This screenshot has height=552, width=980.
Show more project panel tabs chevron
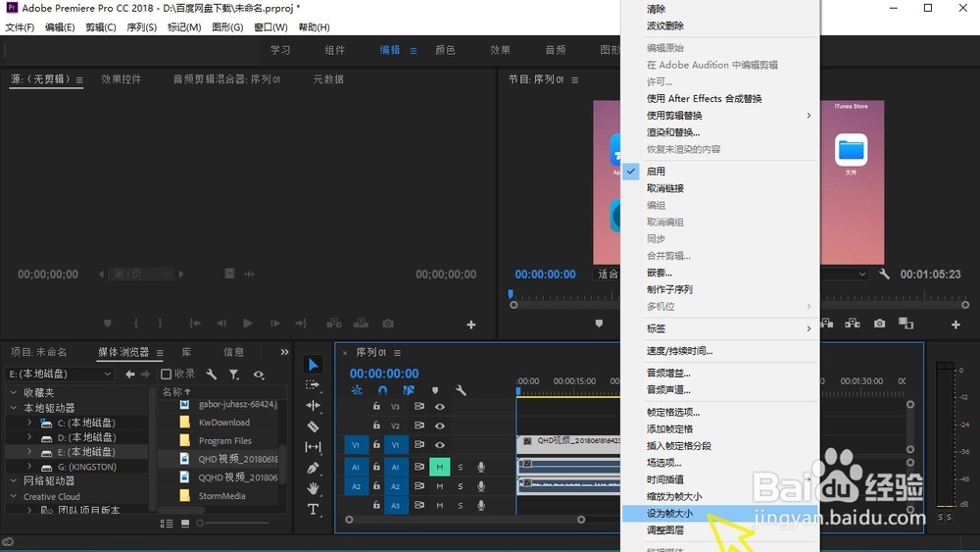pyautogui.click(x=284, y=352)
